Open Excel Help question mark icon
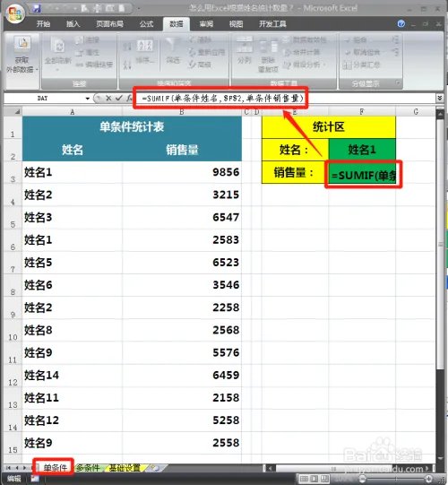 pos(401,24)
